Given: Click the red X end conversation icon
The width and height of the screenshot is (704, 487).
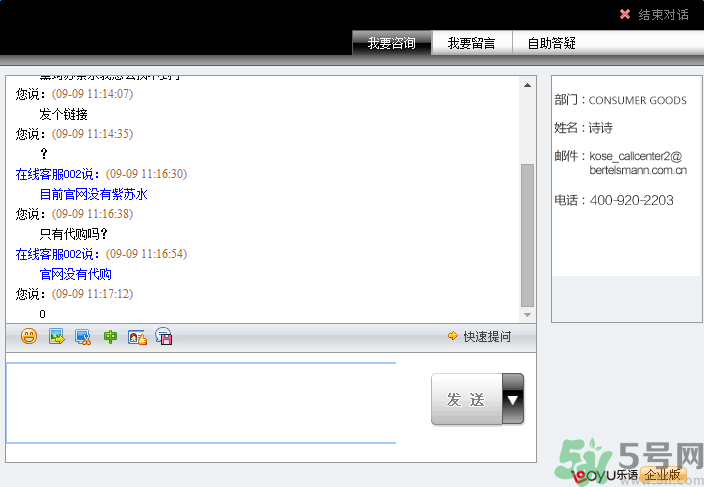Looking at the screenshot, I should 625,14.
